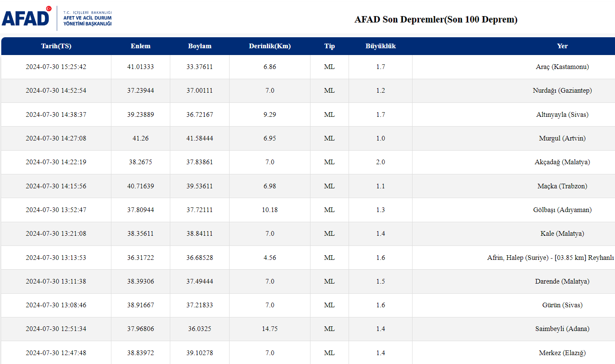Select the date 2024-07-30 13:13:53
Image resolution: width=615 pixels, height=364 pixels.
pyautogui.click(x=56, y=258)
